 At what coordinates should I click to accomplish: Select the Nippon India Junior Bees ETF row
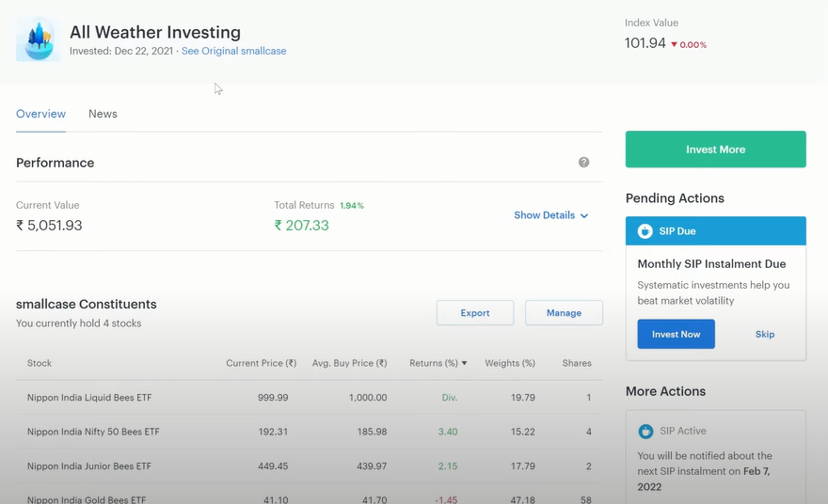(x=89, y=466)
